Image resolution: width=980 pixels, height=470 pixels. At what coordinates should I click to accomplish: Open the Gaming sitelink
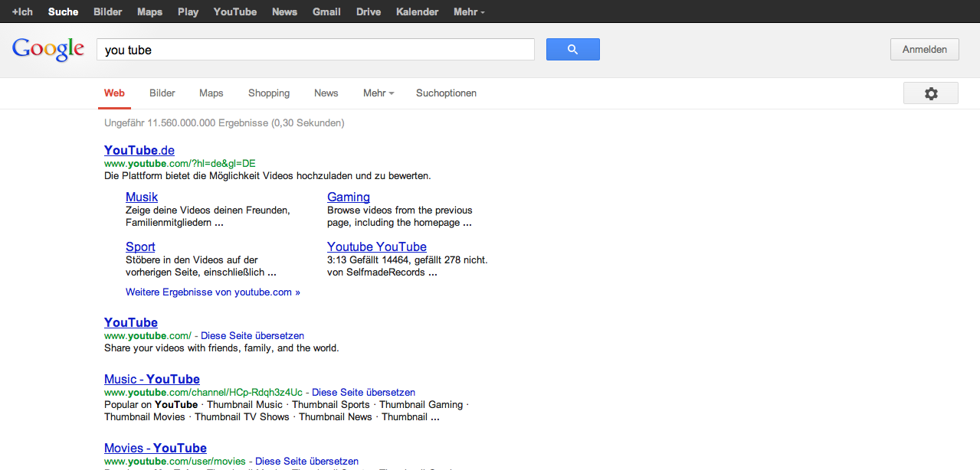pos(349,197)
